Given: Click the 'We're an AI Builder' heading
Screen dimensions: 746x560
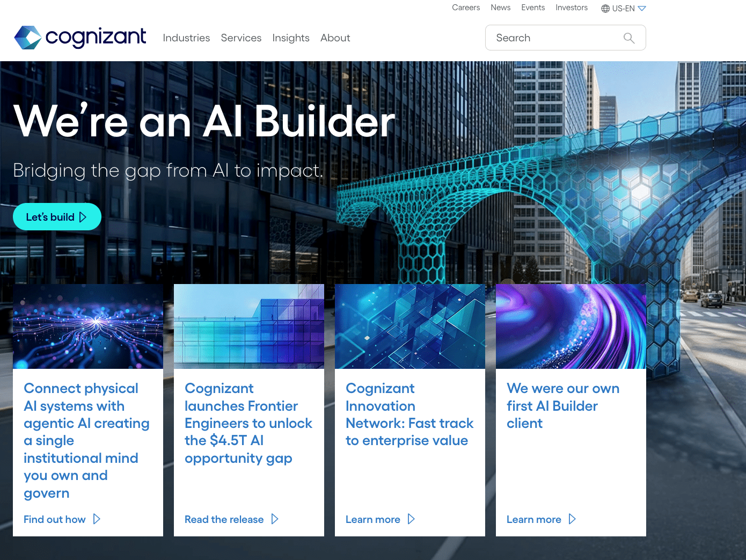Looking at the screenshot, I should [x=204, y=121].
